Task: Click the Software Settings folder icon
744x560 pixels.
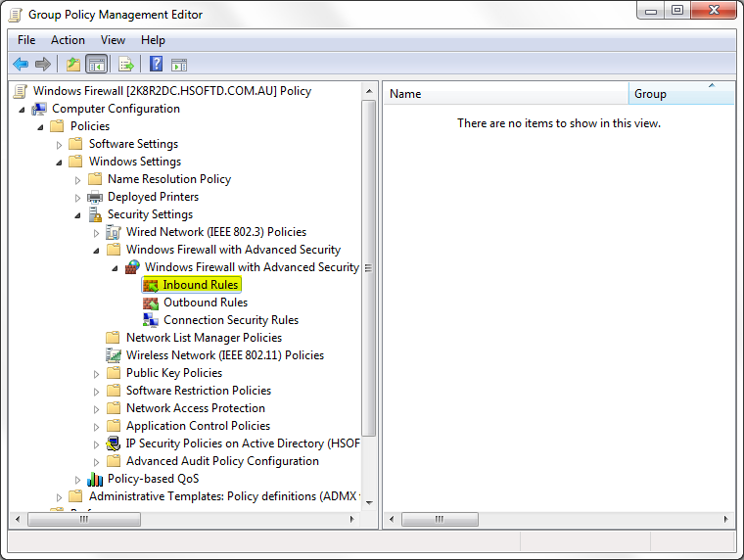Action: click(x=76, y=143)
